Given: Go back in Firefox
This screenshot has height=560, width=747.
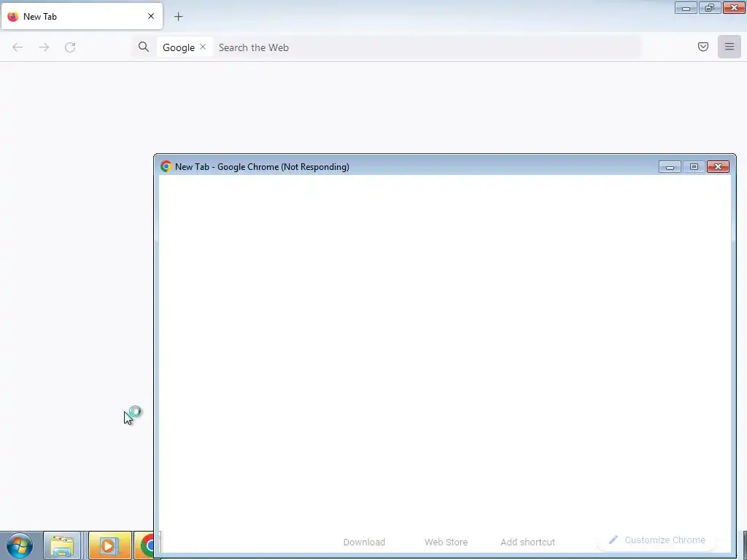Looking at the screenshot, I should click(x=18, y=47).
